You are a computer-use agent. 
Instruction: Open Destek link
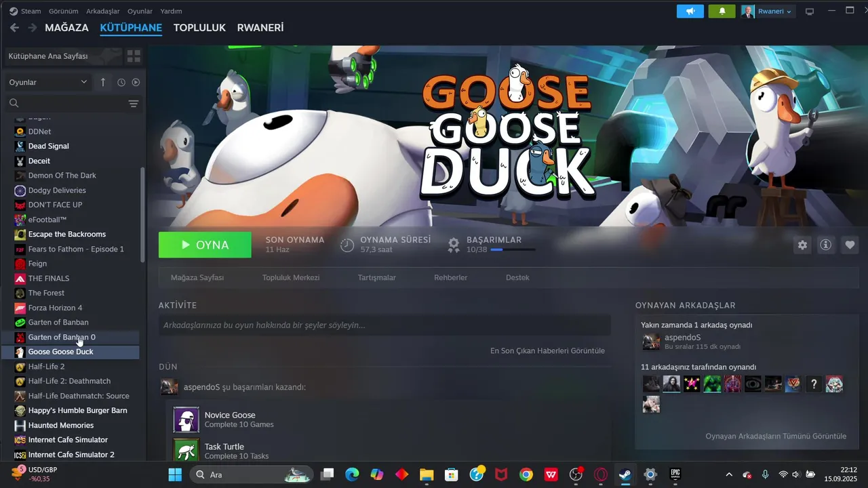[x=517, y=278]
